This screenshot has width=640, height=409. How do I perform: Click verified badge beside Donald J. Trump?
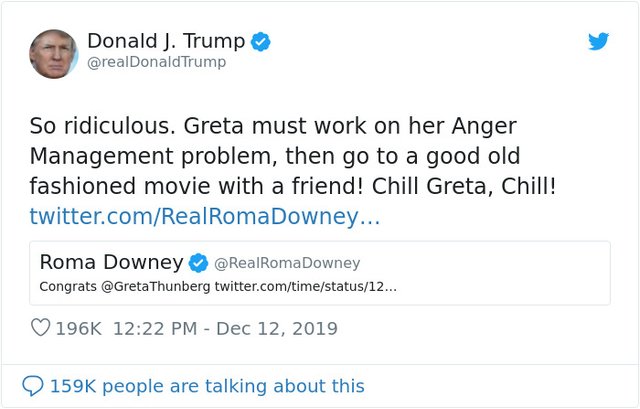[261, 41]
